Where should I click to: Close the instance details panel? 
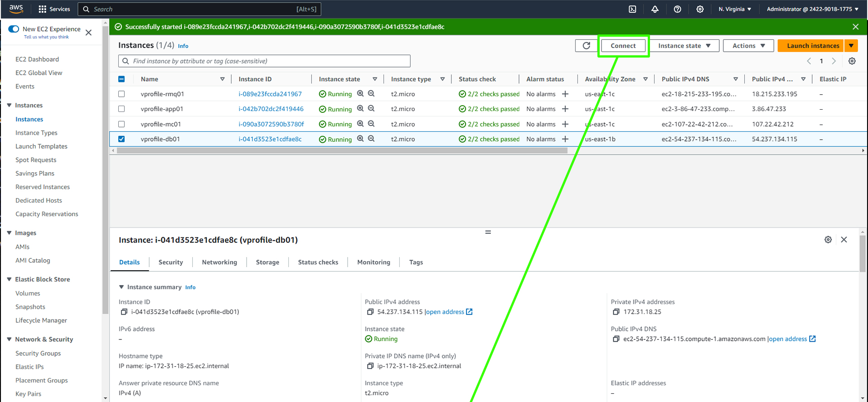844,240
